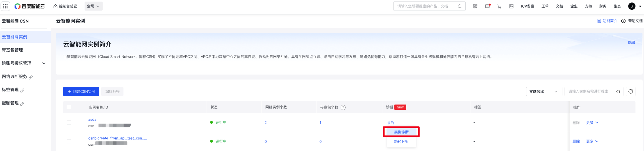Click bandwidth package count 1 for asda
Image resolution: width=644 pixels, height=151 pixels.
[320, 122]
